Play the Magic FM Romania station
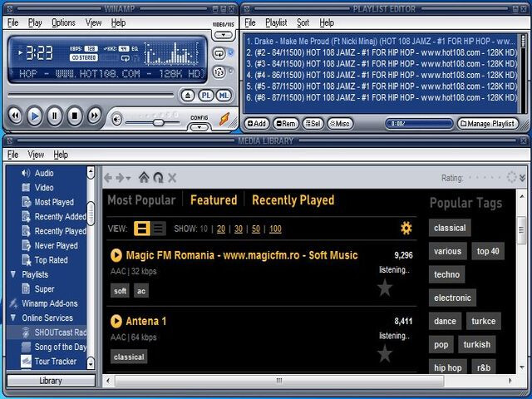The image size is (532, 399). [116, 255]
